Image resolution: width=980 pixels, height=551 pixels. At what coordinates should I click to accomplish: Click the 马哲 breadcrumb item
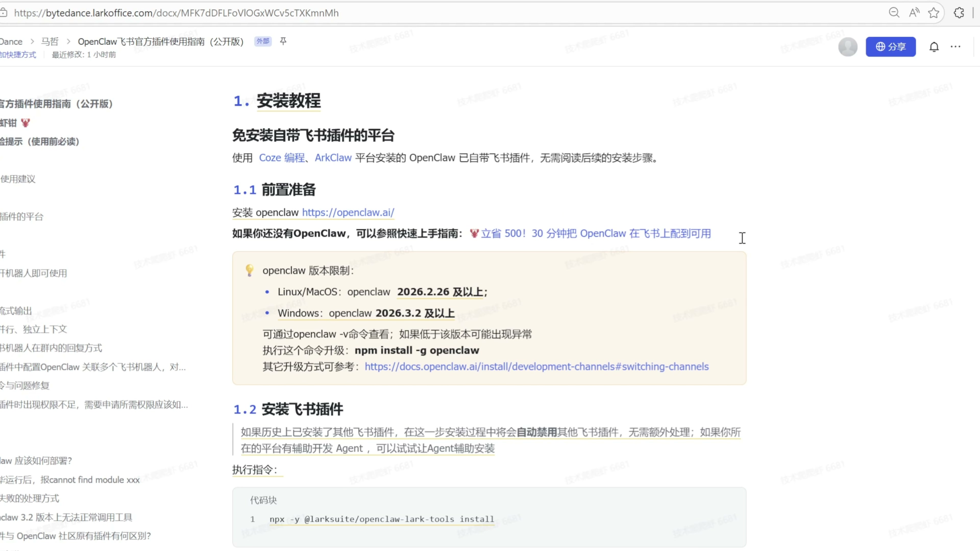coord(50,41)
